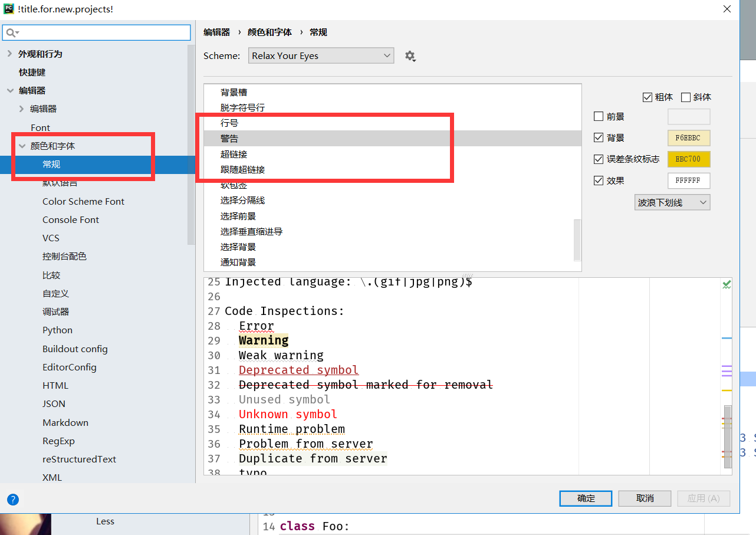Open scheme settings with the gear icon
The image size is (756, 535).
coord(410,55)
